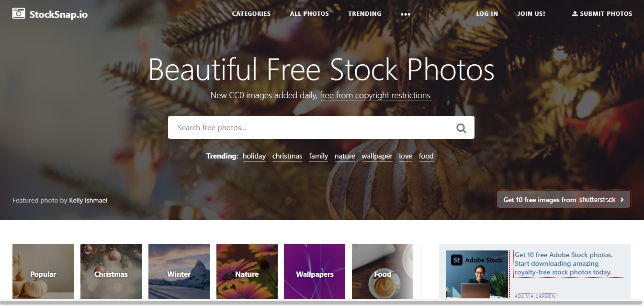The width and height of the screenshot is (644, 306).
Task: Click the Adobe Stock ad image
Action: [477, 274]
